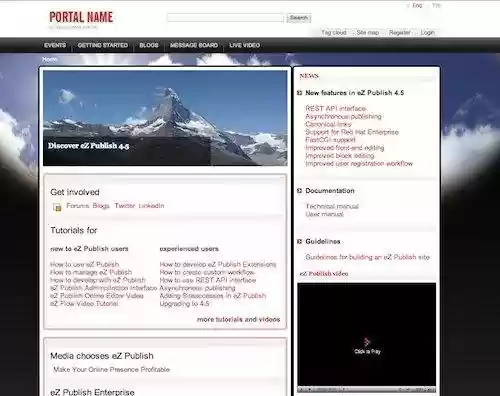Click the PORTAL NAME logo
Image resolution: width=500 pixels, height=396 pixels.
[x=81, y=17]
